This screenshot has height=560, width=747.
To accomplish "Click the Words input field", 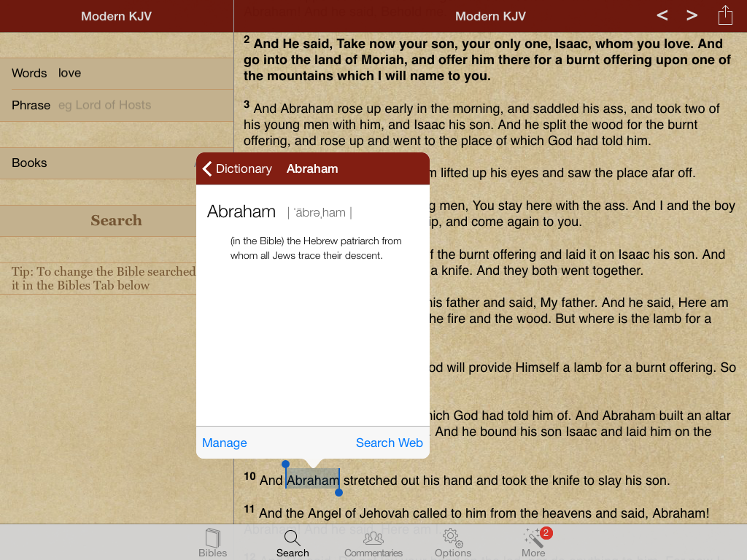I will [117, 74].
